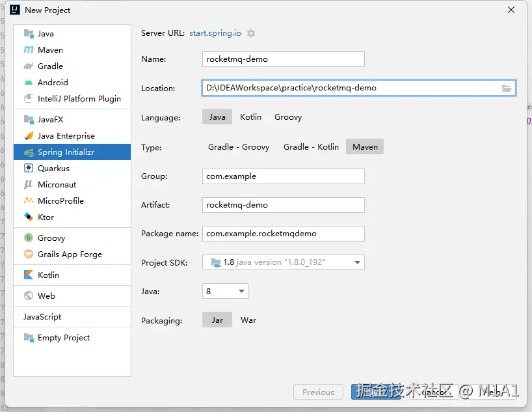Click the Help button
This screenshot has height=412, width=532.
[x=492, y=392]
